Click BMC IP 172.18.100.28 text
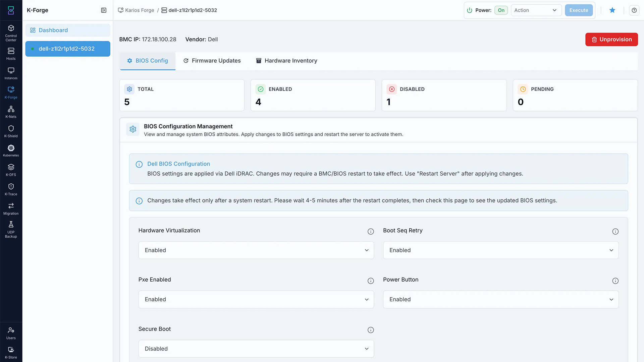 click(x=148, y=40)
